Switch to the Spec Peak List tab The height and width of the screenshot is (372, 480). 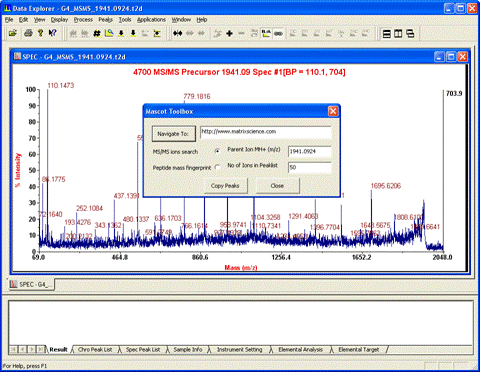coord(143,349)
